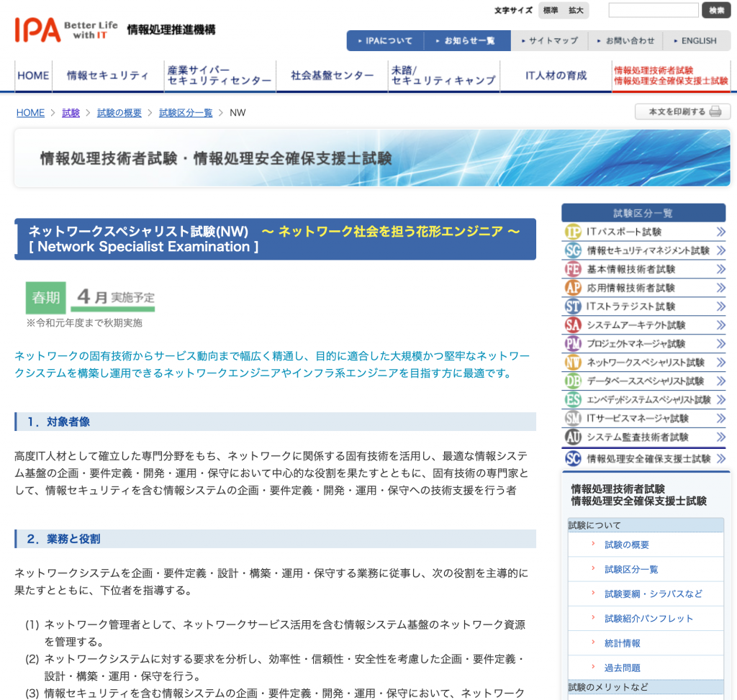
Task: Click chevron arrow beside ITストラテジスト試験
Action: [x=721, y=306]
